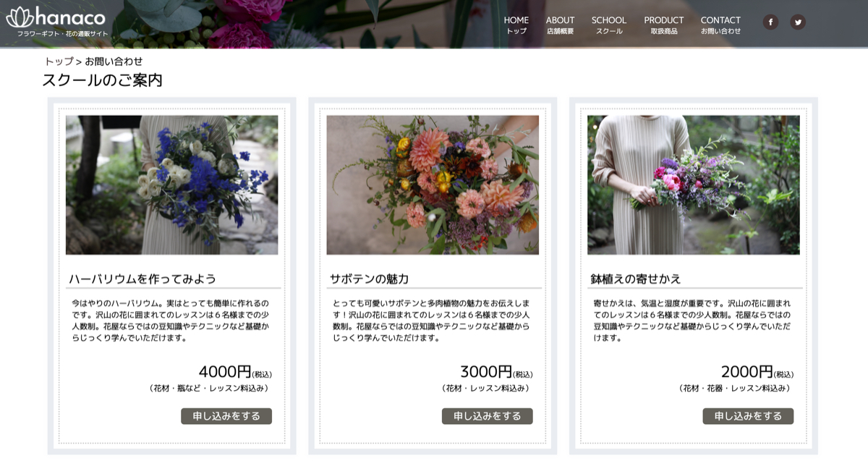Click （花材・花器・レッスン料込み） note
Screen dimensions: 868x461
(x=735, y=389)
